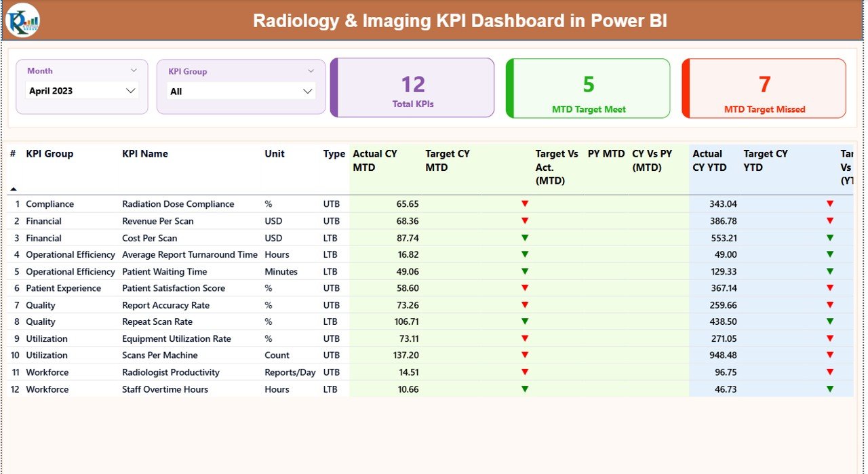Collapse the Month slicer header chevron

134,70
